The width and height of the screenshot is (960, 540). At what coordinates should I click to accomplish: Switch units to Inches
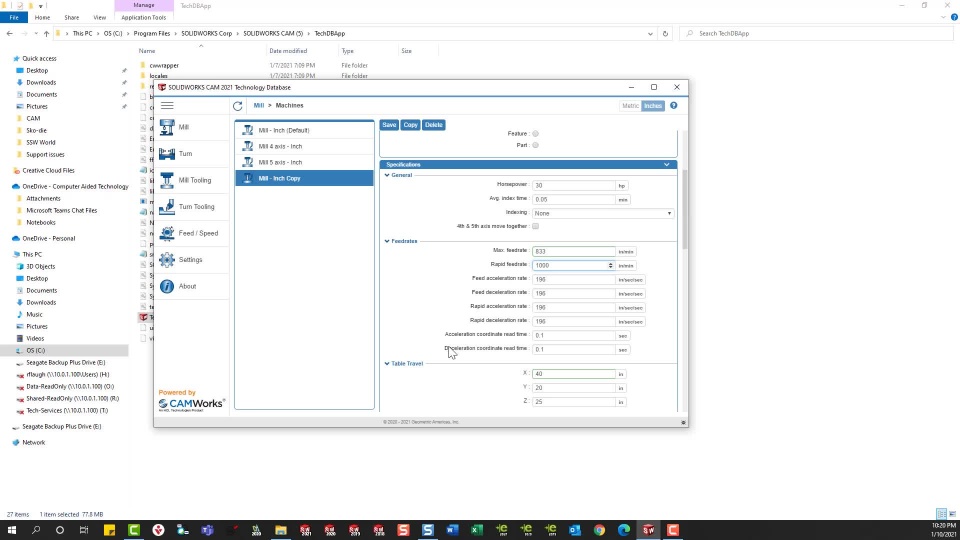(653, 106)
